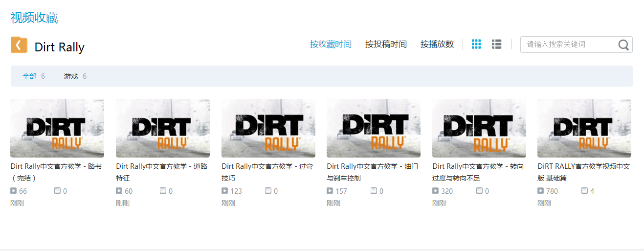644x251 pixels.
Task: Click the search magnifier icon
Action: [623, 45]
